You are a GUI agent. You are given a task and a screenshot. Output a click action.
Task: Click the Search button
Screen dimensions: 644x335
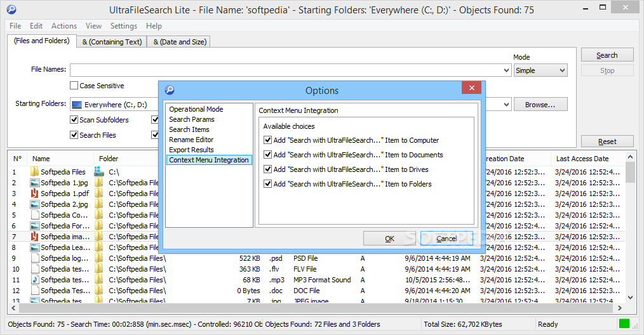point(607,55)
